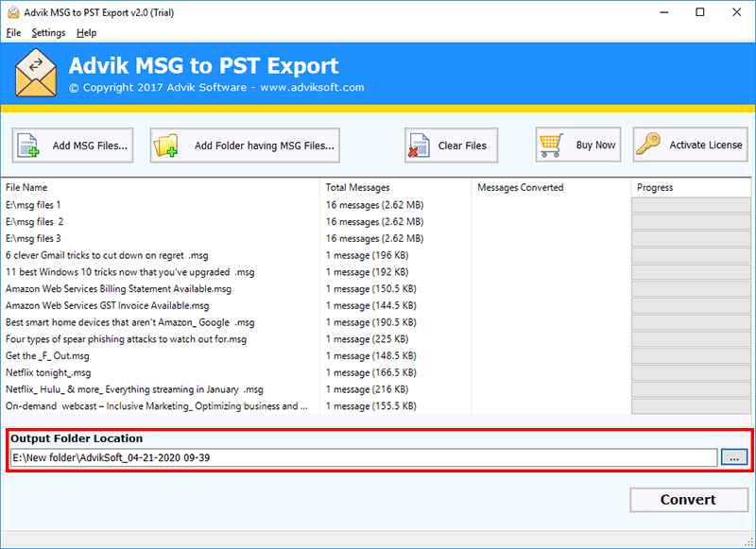
Task: Click the www.adviksoft.com text in banner
Action: click(x=312, y=87)
